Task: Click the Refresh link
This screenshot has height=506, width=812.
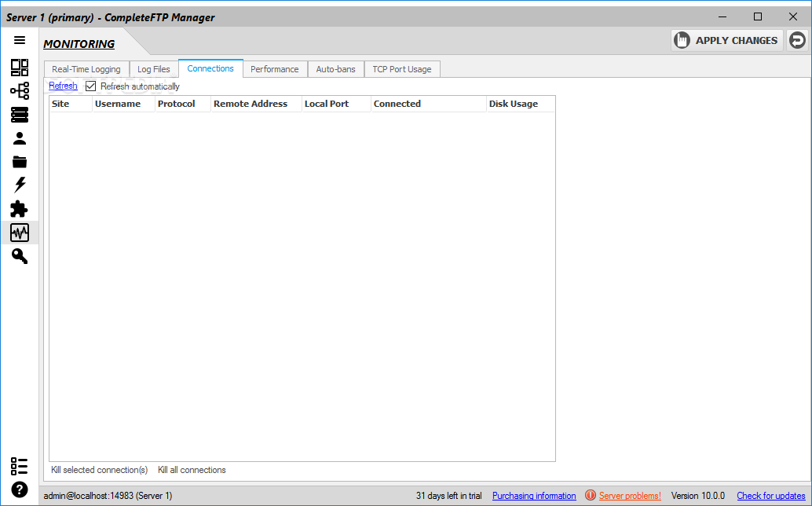Action: click(x=63, y=86)
